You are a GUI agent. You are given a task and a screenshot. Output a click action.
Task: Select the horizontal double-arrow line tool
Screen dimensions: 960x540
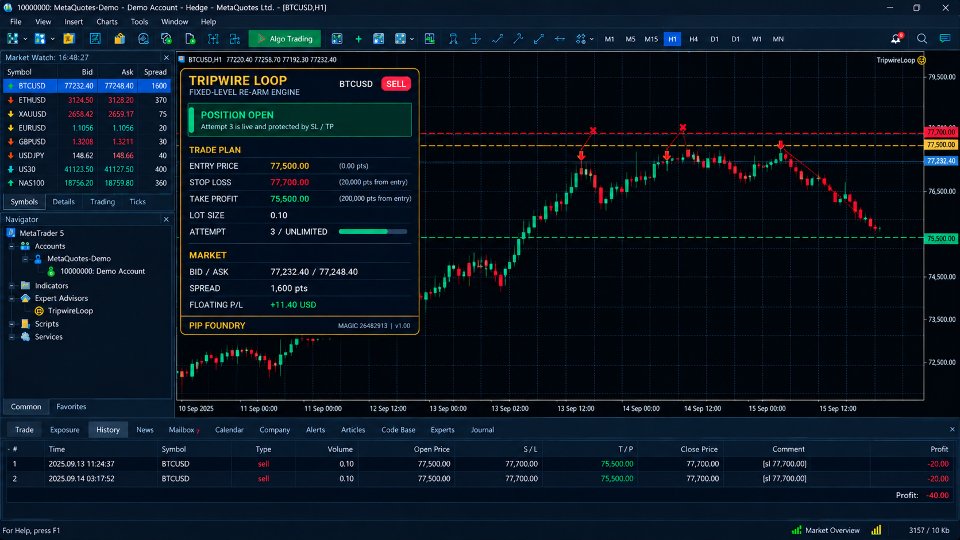point(560,39)
